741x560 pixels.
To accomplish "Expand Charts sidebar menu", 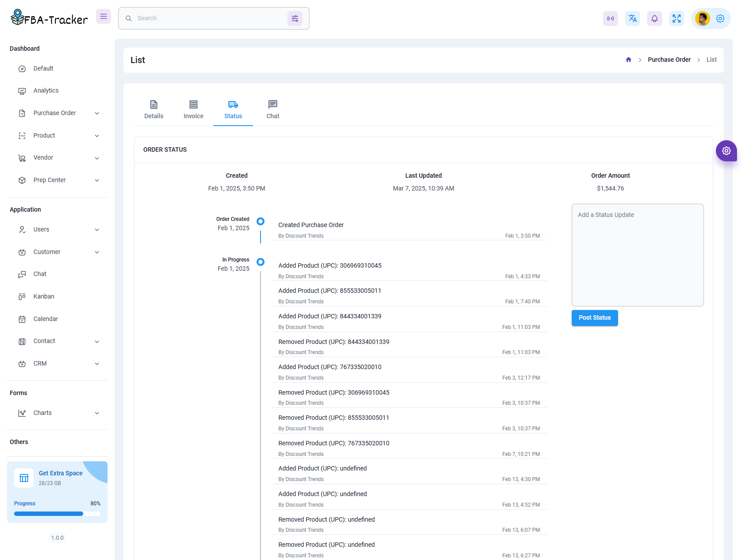I will point(57,413).
